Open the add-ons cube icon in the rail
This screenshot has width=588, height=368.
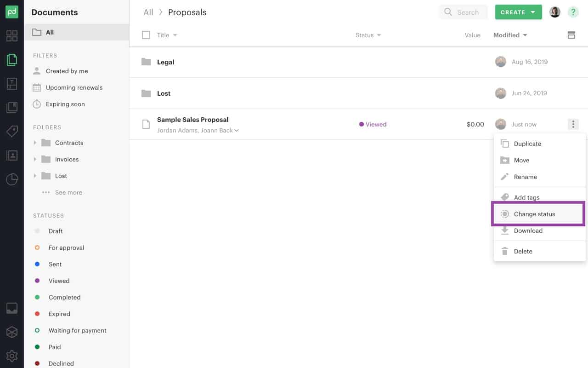click(x=12, y=332)
